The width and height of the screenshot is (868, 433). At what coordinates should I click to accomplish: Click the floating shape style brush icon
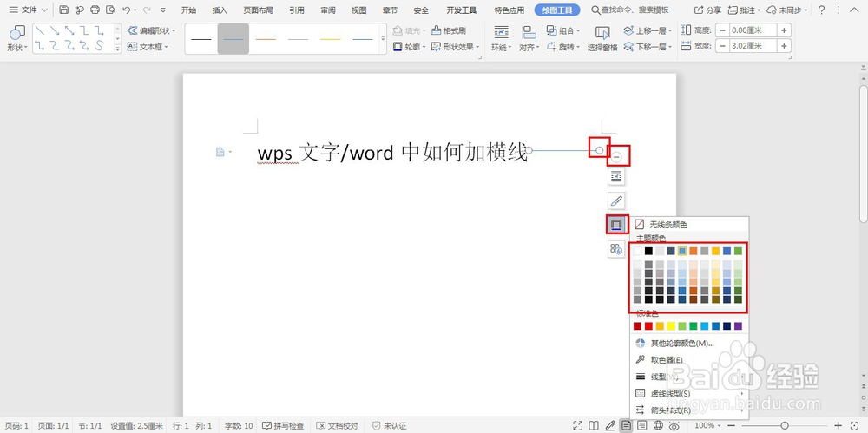[616, 200]
